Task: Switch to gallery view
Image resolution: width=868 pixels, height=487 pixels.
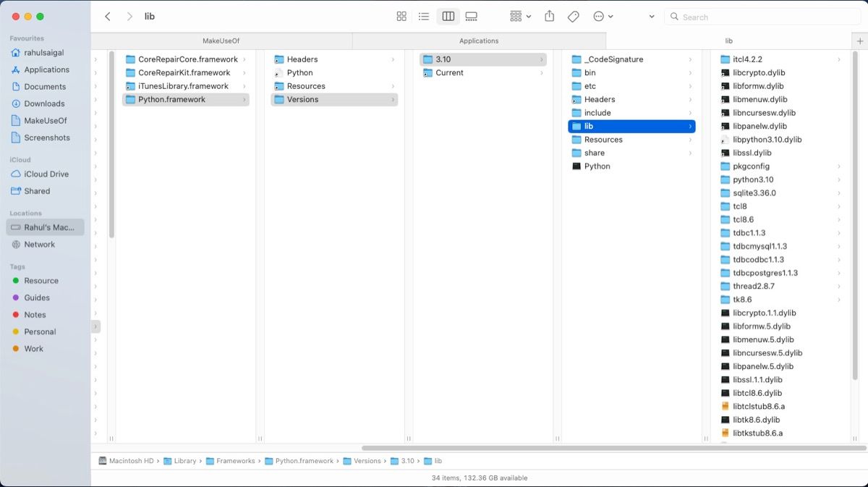Action: pos(472,16)
